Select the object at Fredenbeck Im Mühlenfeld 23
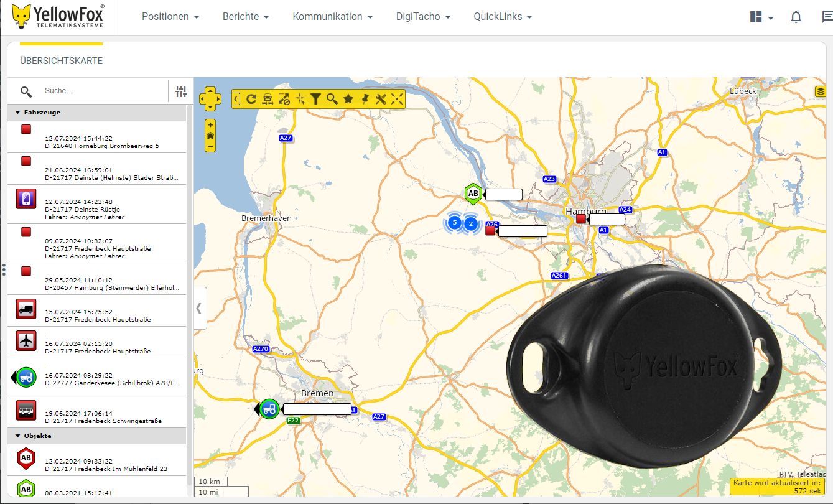Viewport: 833px width, 504px height. (96, 460)
